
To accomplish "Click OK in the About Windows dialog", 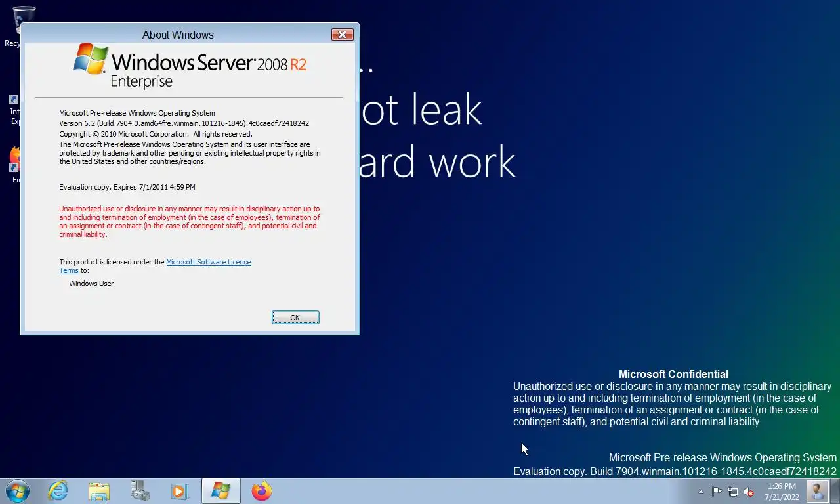I will tap(295, 318).
